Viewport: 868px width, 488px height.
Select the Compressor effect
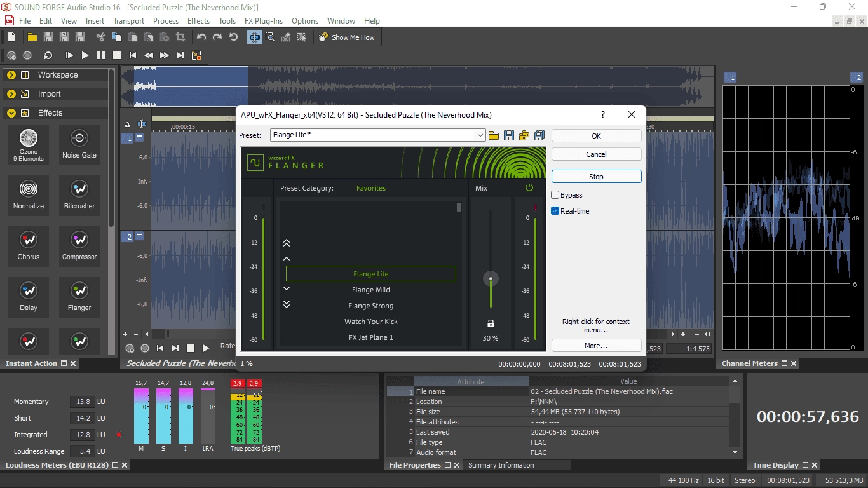[x=79, y=246]
